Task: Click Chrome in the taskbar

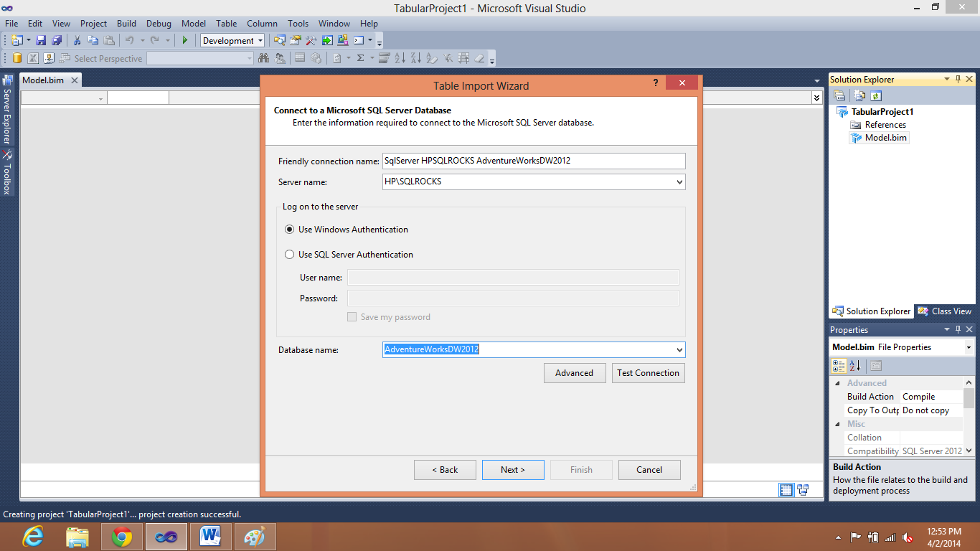Action: click(122, 537)
